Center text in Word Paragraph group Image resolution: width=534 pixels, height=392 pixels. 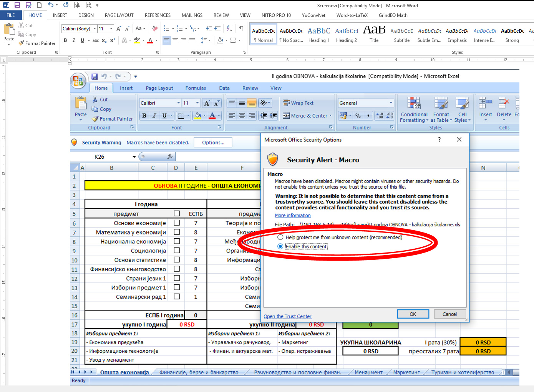[x=175, y=40]
